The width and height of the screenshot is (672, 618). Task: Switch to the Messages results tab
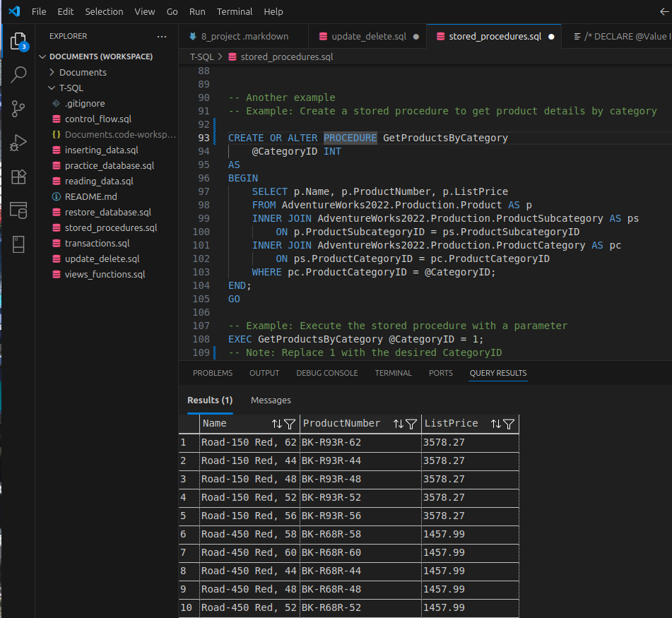click(x=271, y=400)
